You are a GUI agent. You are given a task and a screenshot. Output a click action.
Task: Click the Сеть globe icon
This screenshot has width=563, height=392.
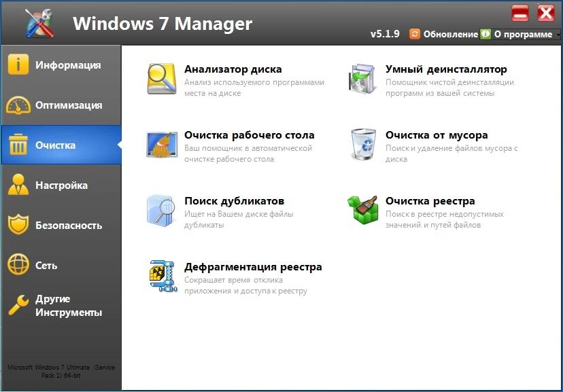pos(18,265)
